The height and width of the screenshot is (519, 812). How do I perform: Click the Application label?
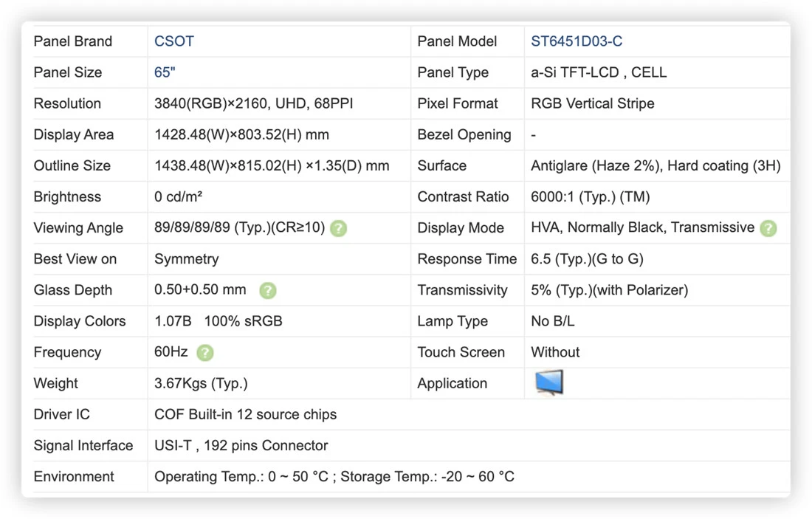pos(452,383)
